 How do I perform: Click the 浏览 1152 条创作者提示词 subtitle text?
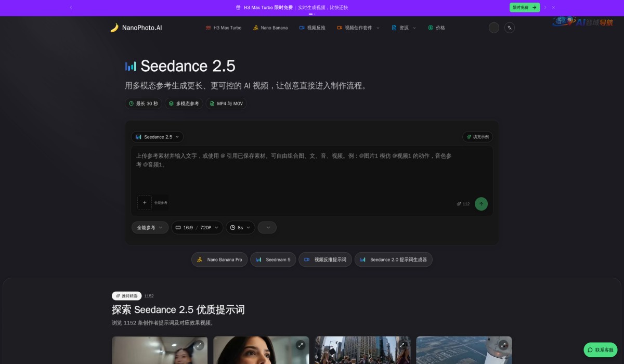163,323
